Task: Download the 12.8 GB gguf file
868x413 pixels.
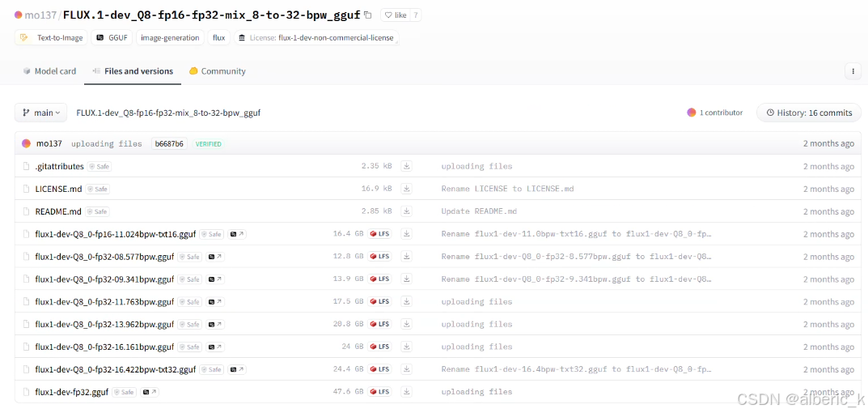Action: pos(407,257)
